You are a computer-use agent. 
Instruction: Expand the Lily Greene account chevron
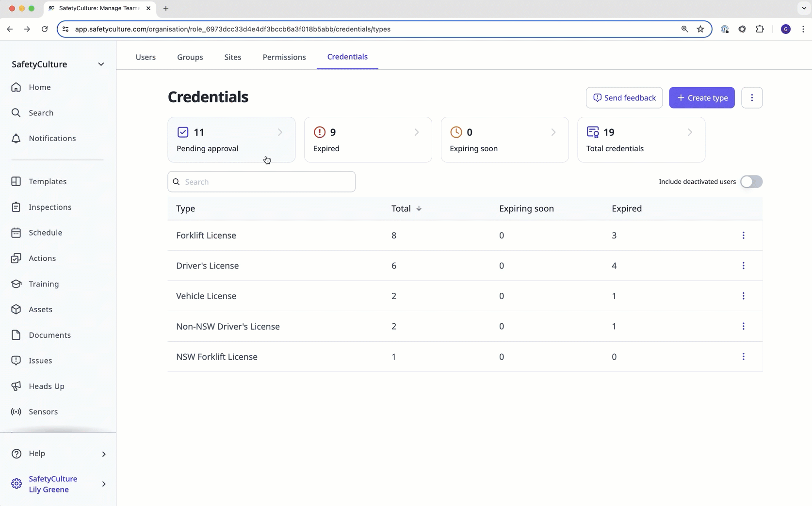[x=103, y=484]
